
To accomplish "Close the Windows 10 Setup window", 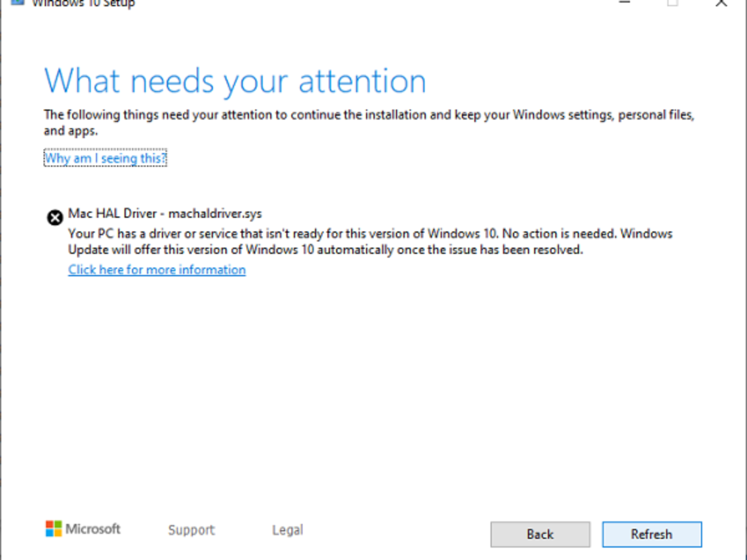I will pos(721,3).
